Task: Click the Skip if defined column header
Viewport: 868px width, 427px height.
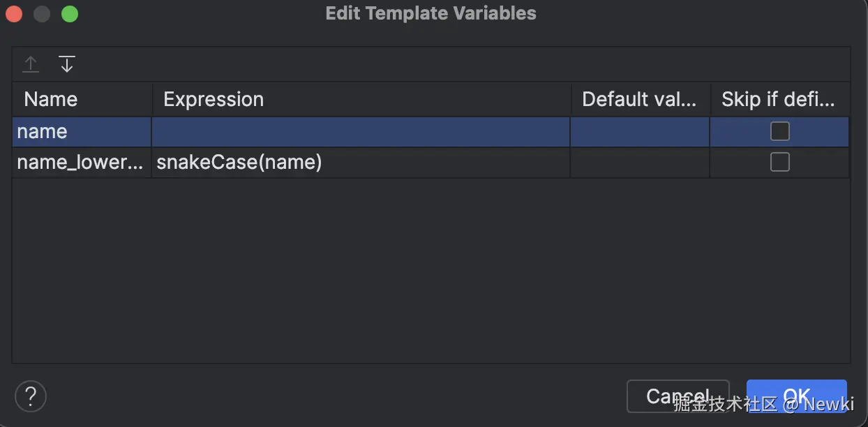Action: pos(779,99)
